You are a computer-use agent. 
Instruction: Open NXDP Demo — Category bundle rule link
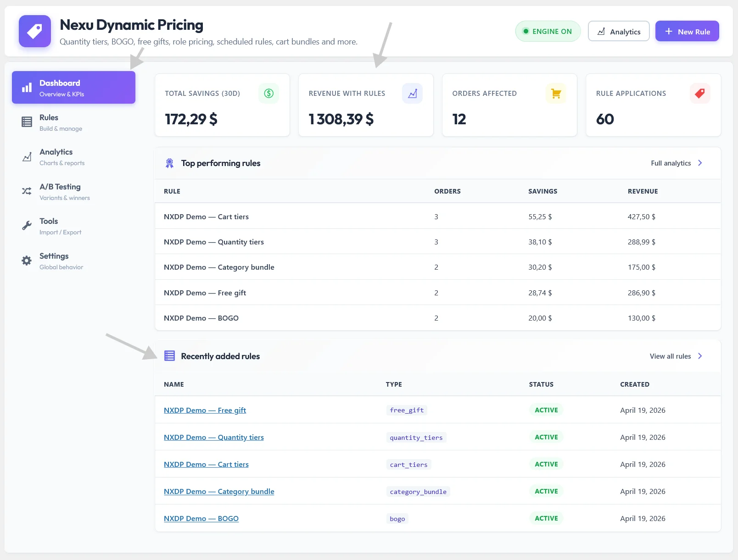tap(219, 491)
